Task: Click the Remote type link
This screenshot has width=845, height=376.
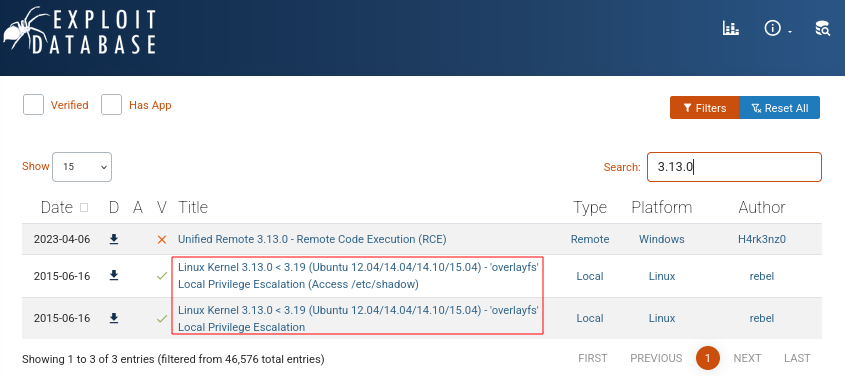Action: pos(590,239)
